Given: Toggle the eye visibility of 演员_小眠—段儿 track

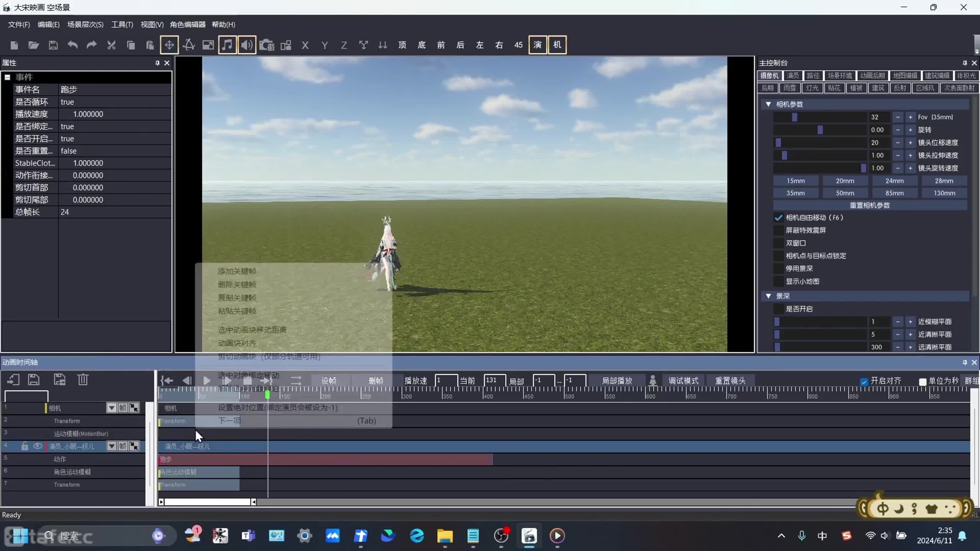Looking at the screenshot, I should tap(38, 446).
